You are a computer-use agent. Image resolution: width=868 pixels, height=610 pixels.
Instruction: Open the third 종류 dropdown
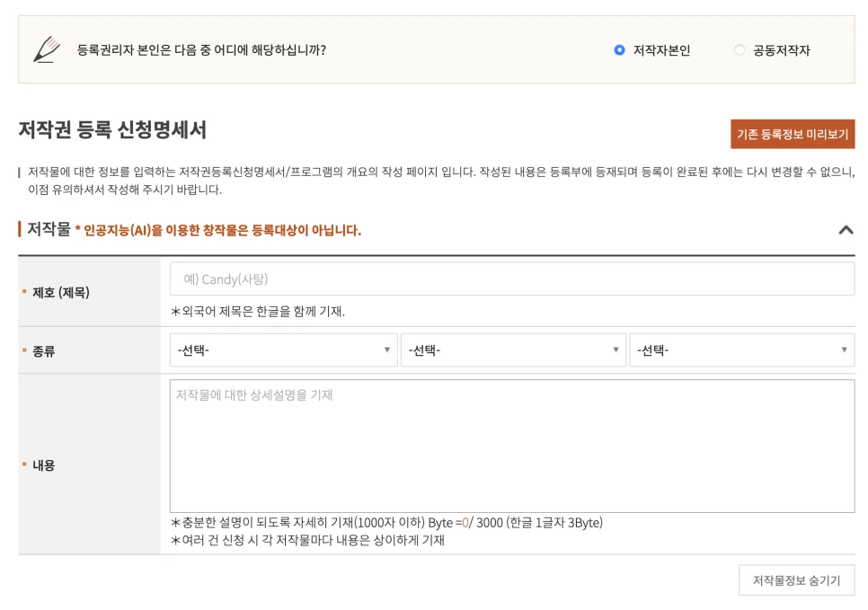[741, 350]
